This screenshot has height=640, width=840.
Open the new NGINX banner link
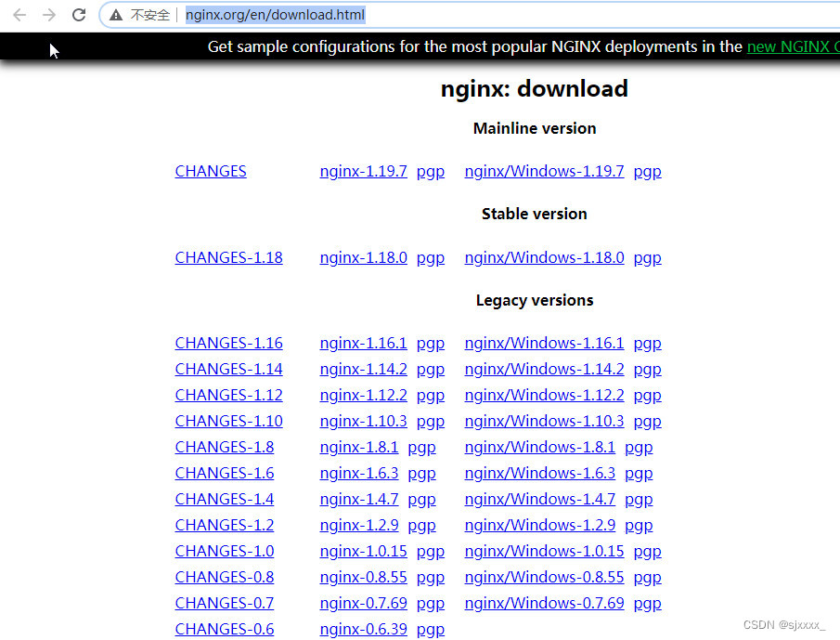[x=794, y=46]
